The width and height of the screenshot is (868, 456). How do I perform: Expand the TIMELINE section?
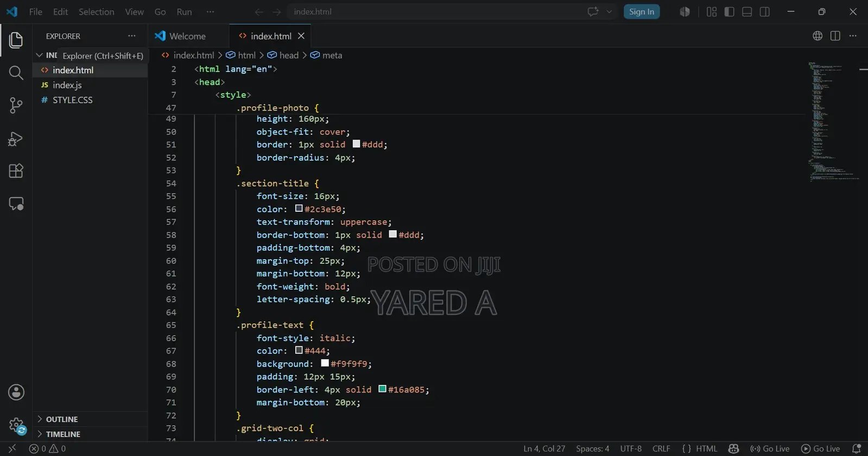click(x=90, y=434)
